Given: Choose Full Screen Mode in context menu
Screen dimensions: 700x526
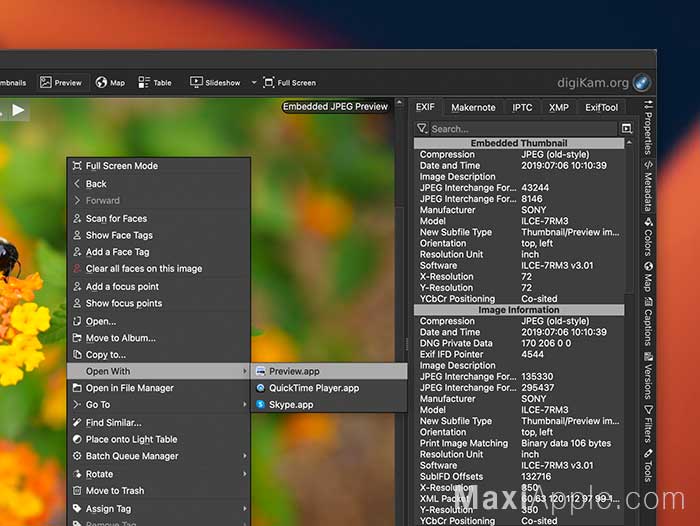Looking at the screenshot, I should click(x=158, y=166).
